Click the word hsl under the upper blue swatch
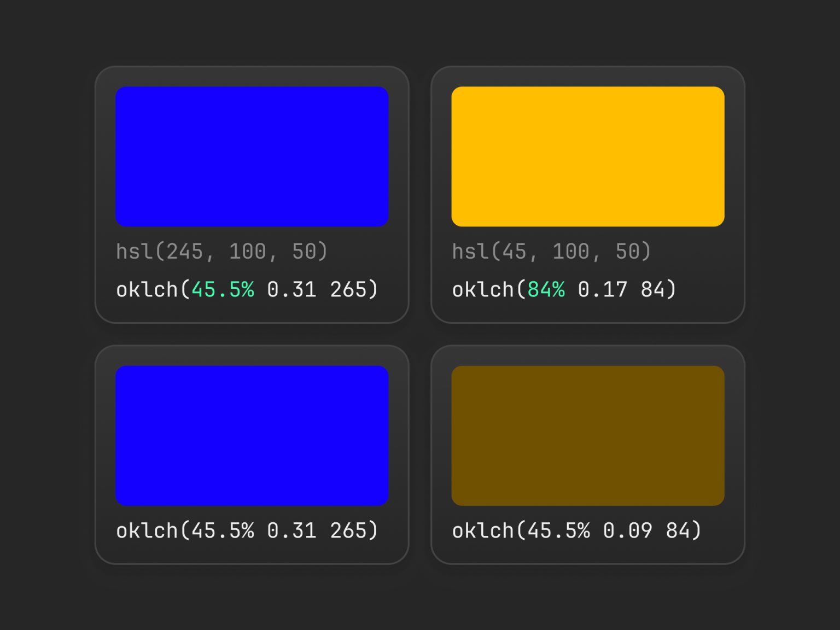840x630 pixels. (x=135, y=252)
